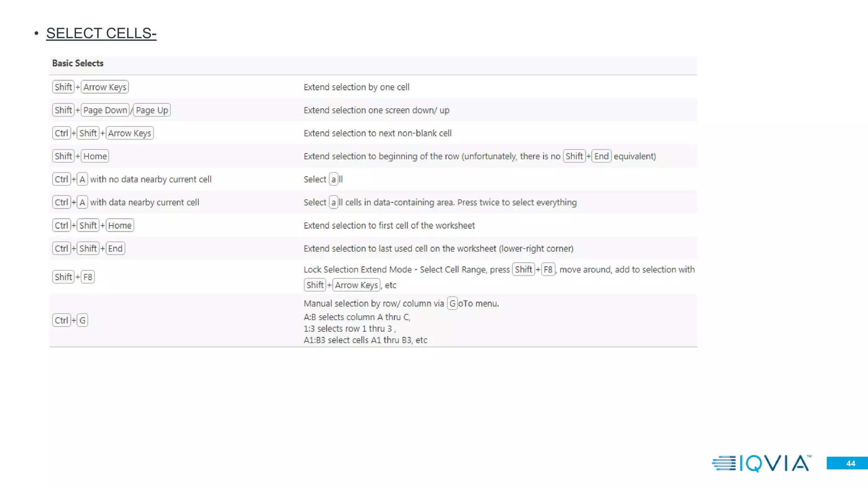The width and height of the screenshot is (868, 488).
Task: Click the Page Down keycap
Action: [x=105, y=110]
